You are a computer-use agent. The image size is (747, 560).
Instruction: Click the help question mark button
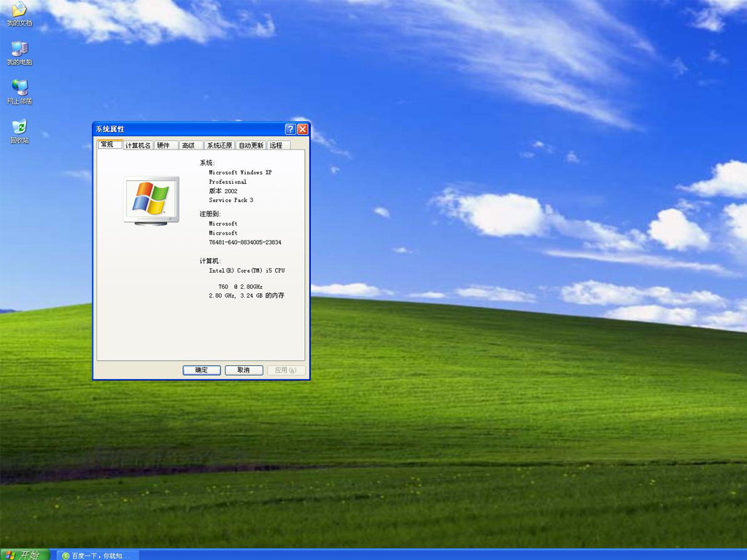coord(290,129)
